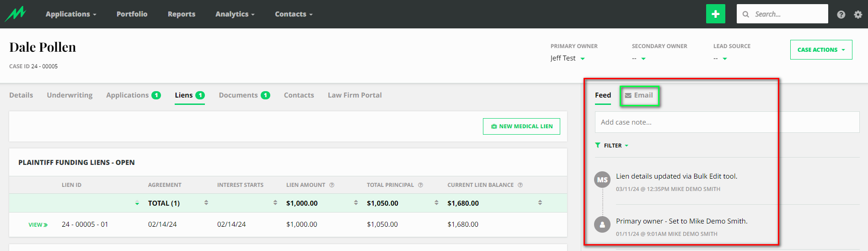Image resolution: width=868 pixels, height=251 pixels.
Task: Click the MS user avatar in feed
Action: click(x=602, y=180)
